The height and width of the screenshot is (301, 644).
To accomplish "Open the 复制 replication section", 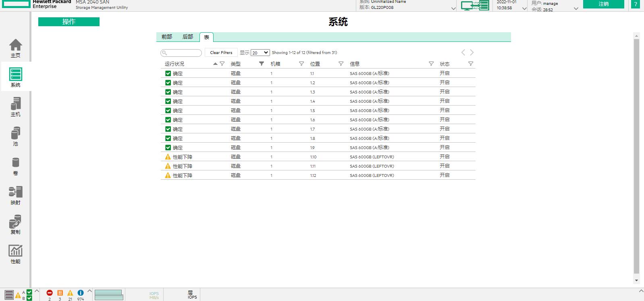I will [x=15, y=225].
